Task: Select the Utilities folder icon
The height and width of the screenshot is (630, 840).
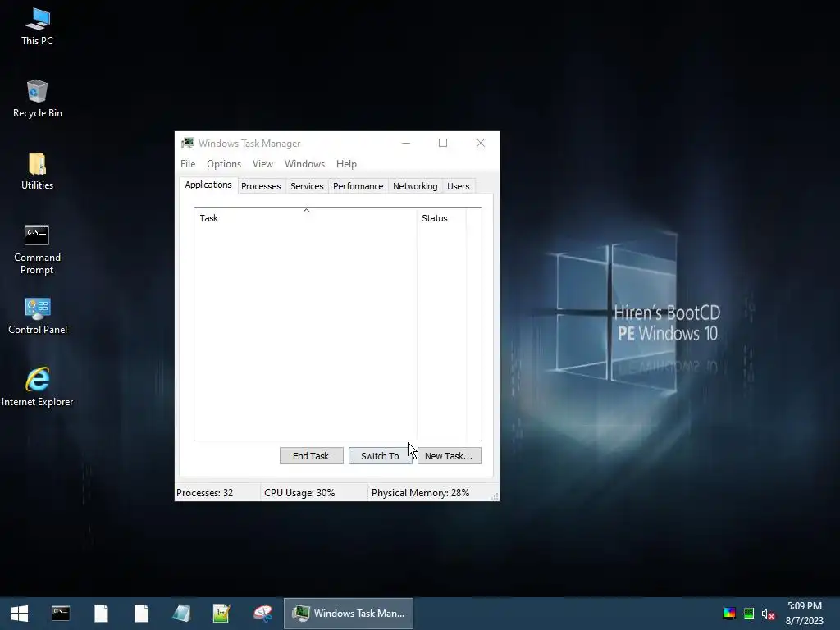Action: (37, 171)
